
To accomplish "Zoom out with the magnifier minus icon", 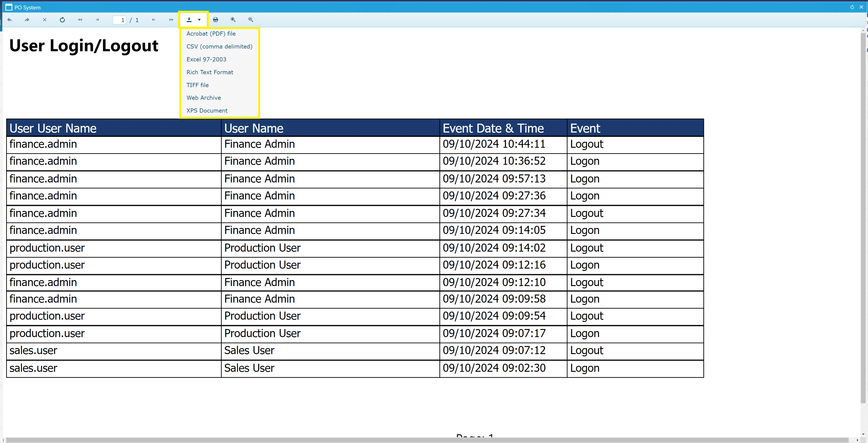I will coord(251,20).
